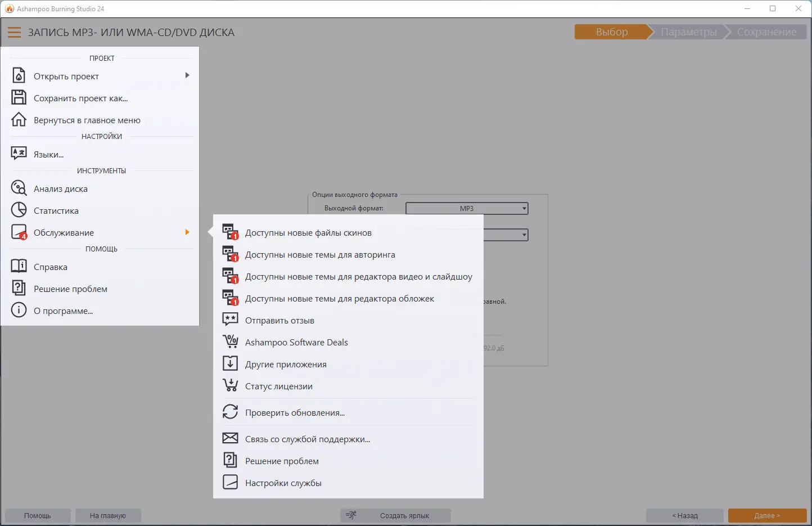Open the Открыть проект menu item

point(101,76)
